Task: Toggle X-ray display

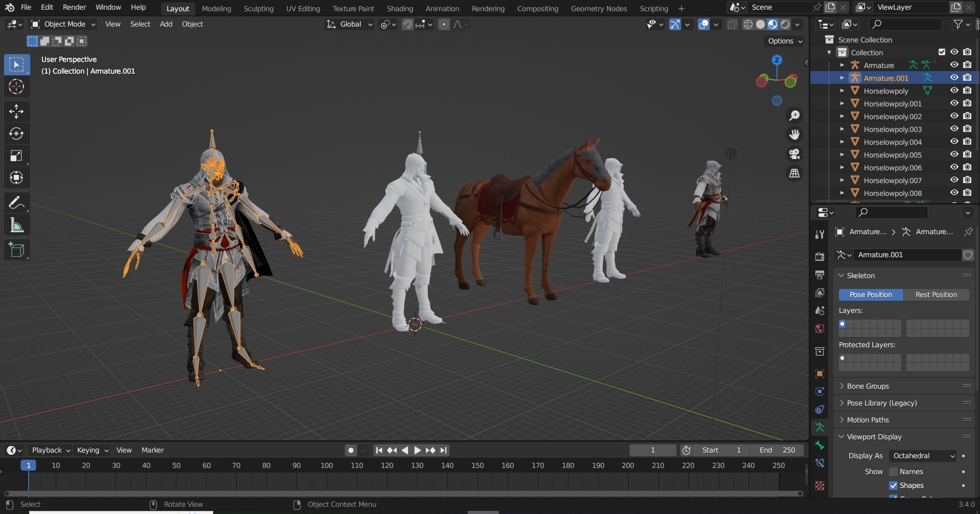Action: pos(732,24)
